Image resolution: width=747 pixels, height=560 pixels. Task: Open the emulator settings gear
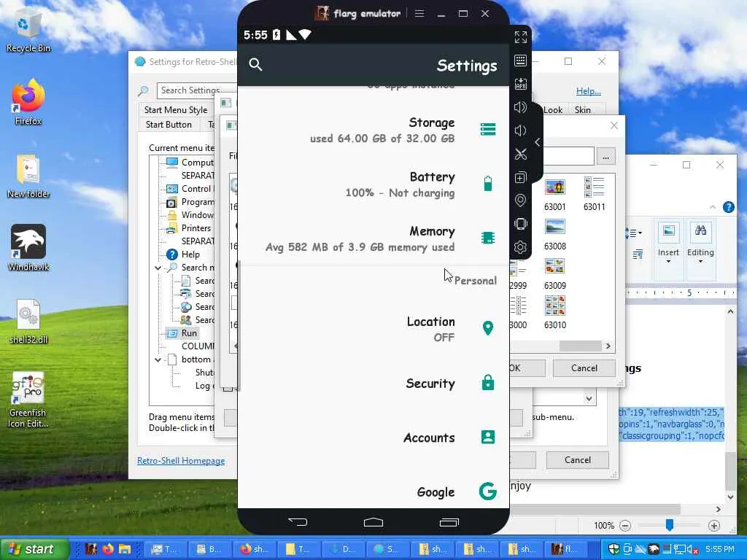pyautogui.click(x=520, y=247)
